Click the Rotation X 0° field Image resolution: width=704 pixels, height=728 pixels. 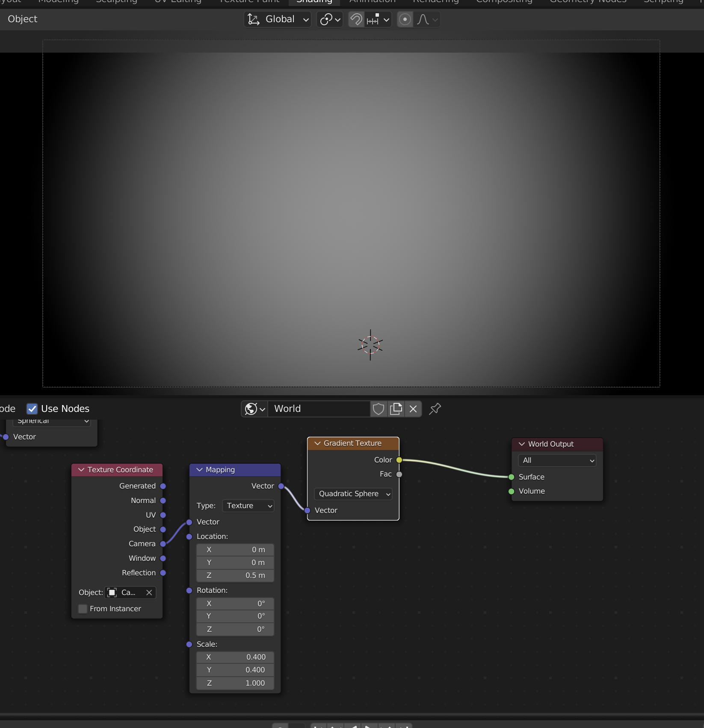[235, 604]
